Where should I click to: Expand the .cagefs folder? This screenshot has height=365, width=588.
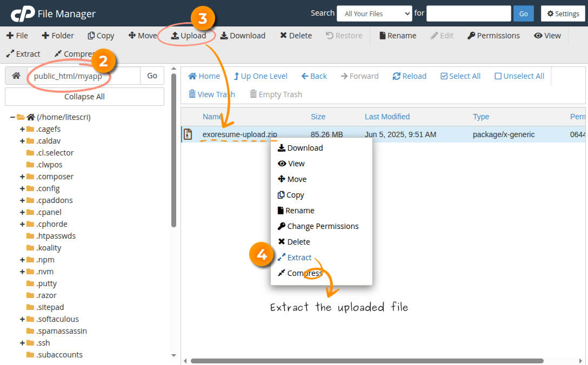[22, 129]
